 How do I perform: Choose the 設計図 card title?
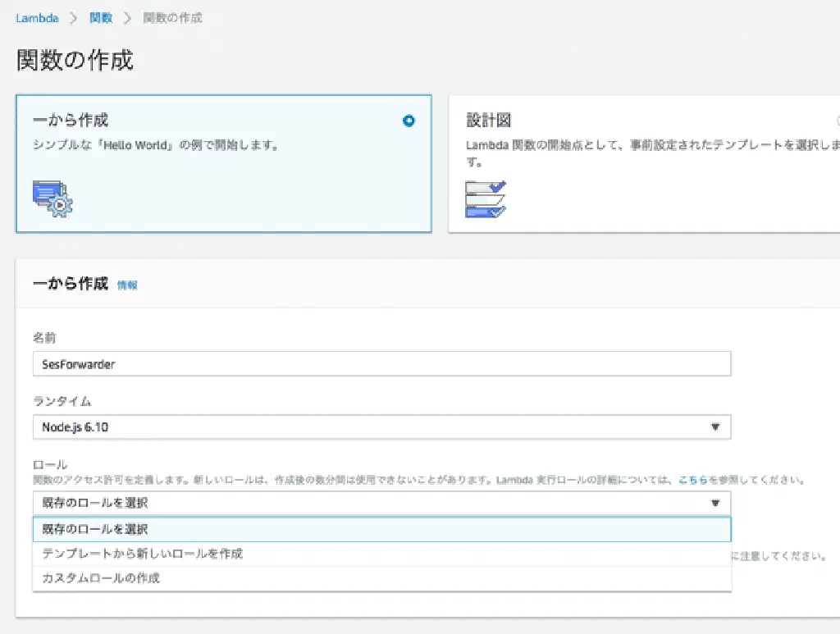pyautogui.click(x=489, y=121)
